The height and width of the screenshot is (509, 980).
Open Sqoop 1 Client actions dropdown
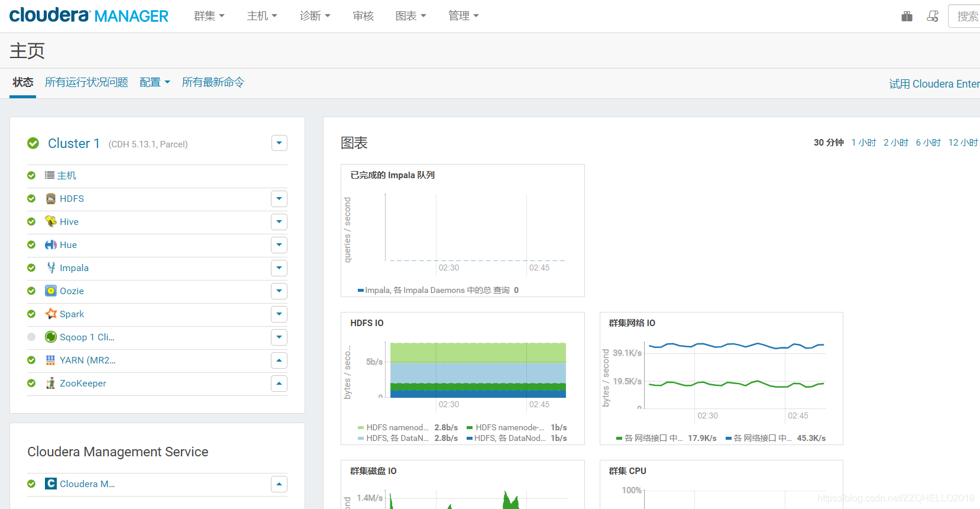[x=279, y=337]
